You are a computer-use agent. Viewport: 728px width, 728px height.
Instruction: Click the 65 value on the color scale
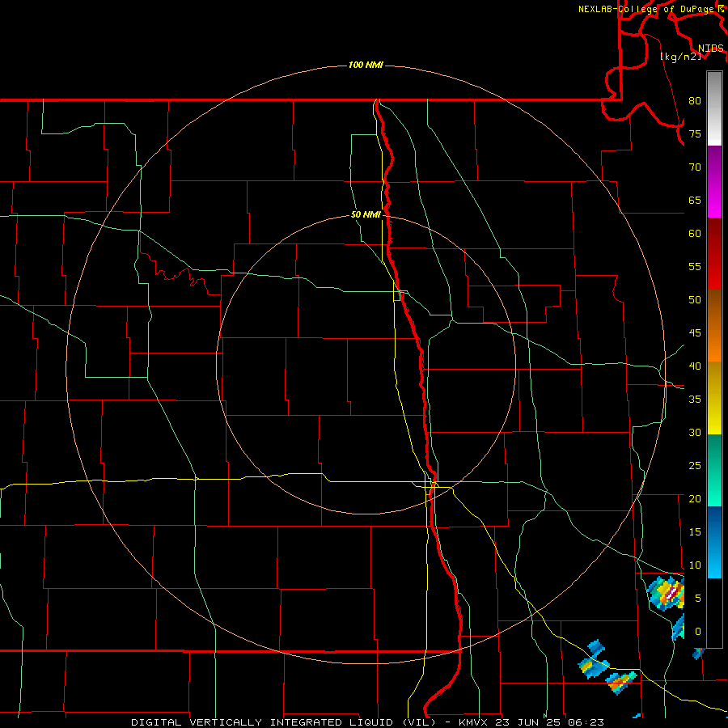click(x=695, y=200)
